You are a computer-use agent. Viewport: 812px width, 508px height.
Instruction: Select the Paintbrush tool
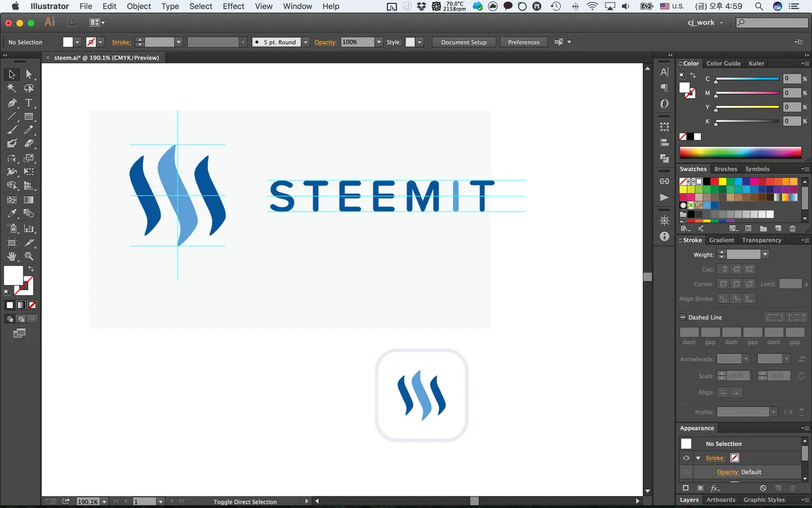click(11, 130)
